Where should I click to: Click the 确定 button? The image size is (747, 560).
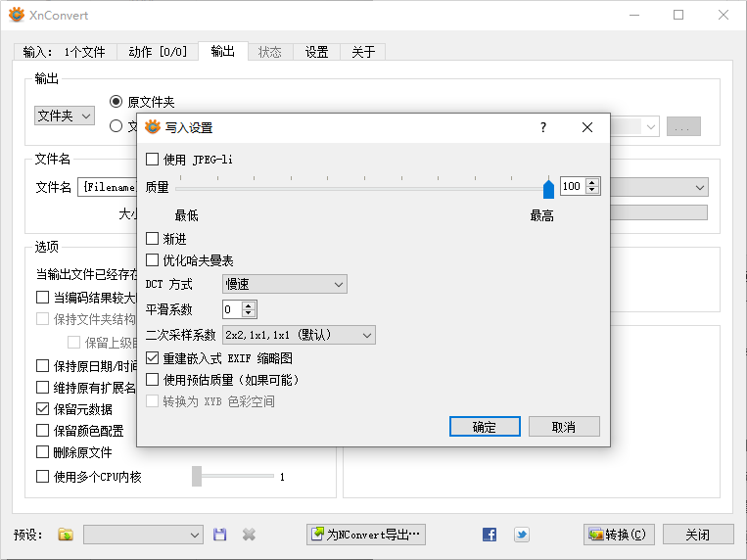(485, 427)
